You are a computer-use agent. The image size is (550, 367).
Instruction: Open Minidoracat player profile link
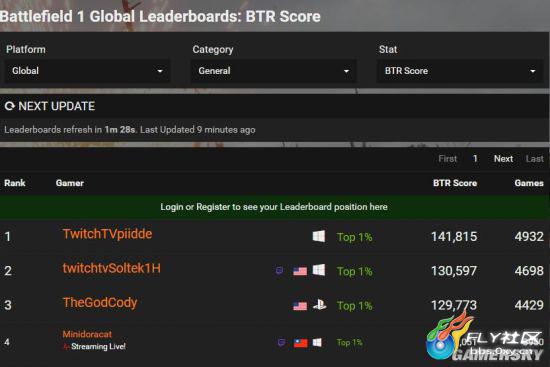point(87,334)
